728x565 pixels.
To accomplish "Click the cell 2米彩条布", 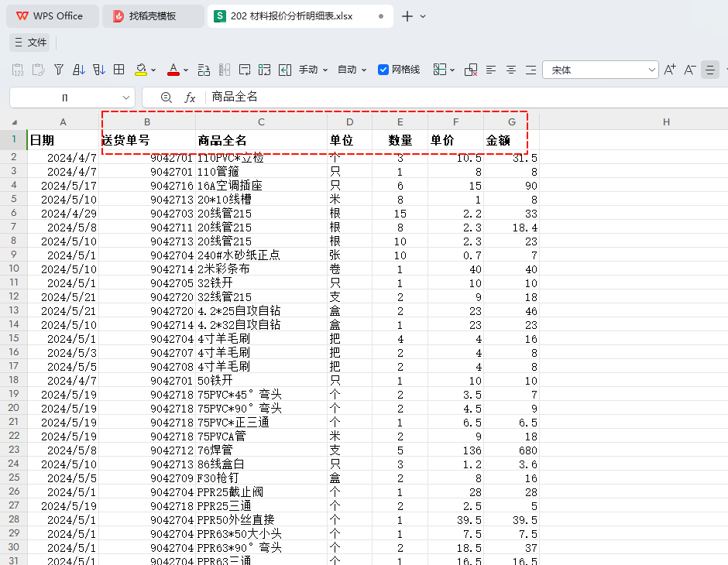I will (262, 269).
